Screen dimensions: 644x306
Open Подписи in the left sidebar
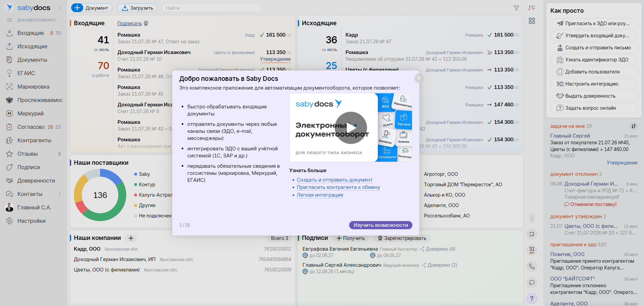coord(29,167)
